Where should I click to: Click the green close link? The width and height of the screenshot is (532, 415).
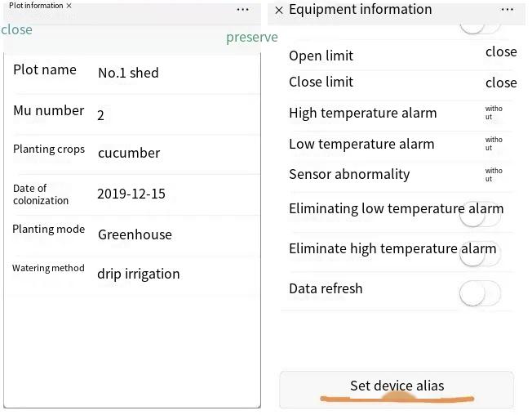point(17,30)
